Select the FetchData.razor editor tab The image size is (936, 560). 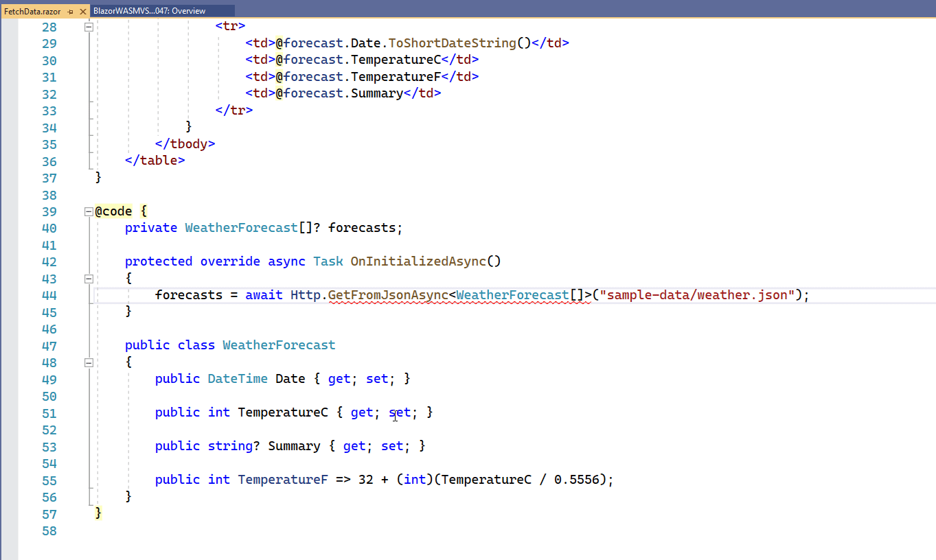pyautogui.click(x=34, y=11)
